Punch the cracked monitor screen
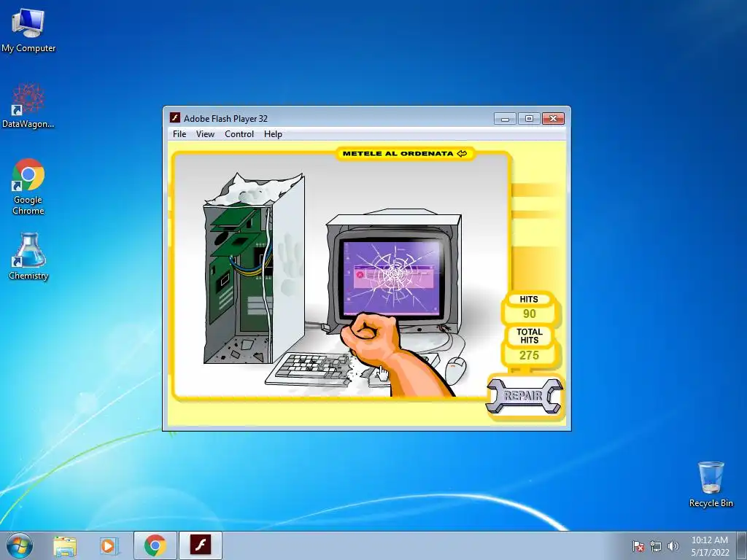This screenshot has width=747, height=560. coord(392,277)
